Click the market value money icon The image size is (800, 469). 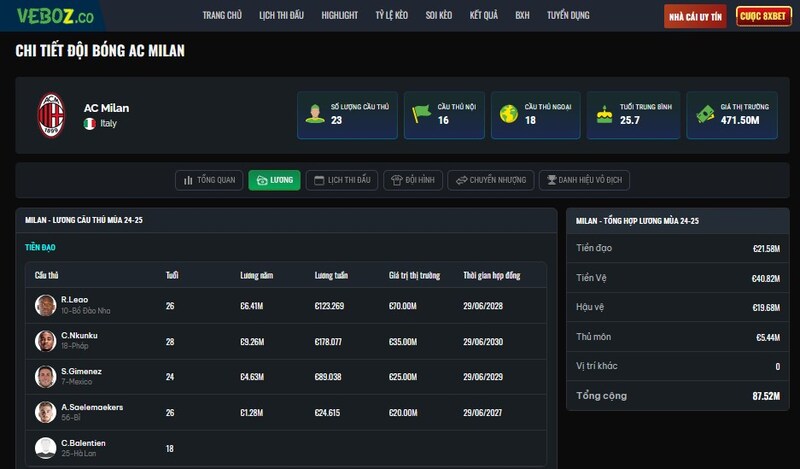coord(704,113)
